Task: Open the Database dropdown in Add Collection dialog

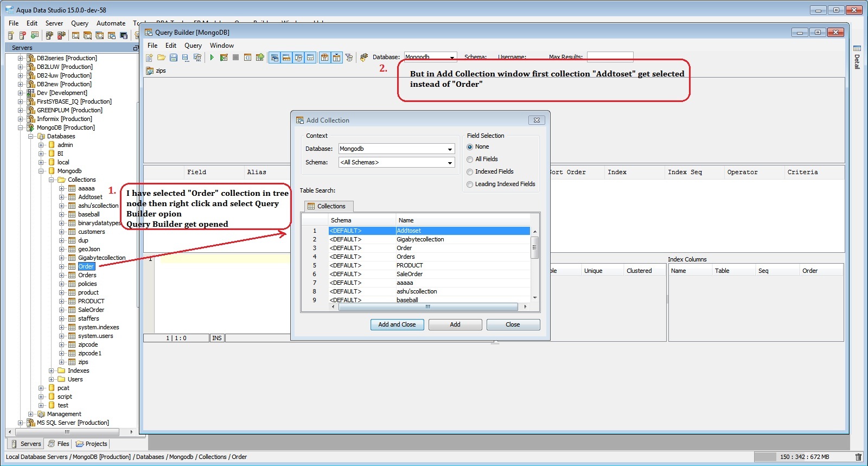Action: pyautogui.click(x=450, y=149)
